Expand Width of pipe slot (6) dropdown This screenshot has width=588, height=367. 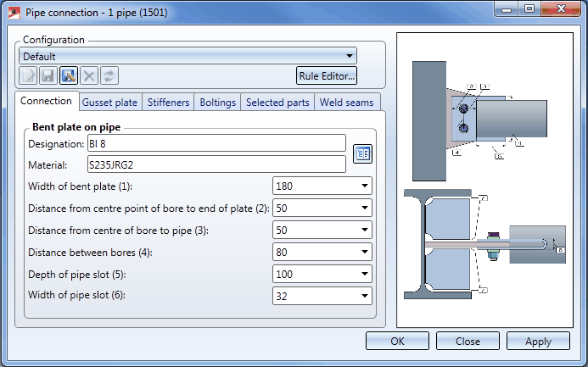365,296
